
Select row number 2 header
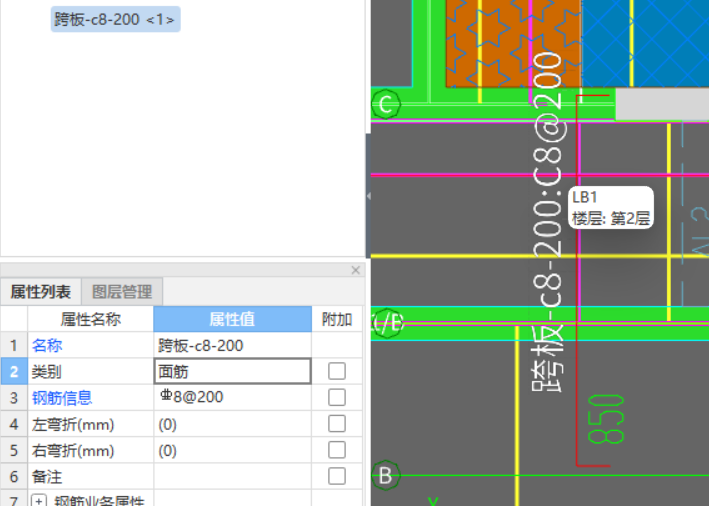coord(14,371)
